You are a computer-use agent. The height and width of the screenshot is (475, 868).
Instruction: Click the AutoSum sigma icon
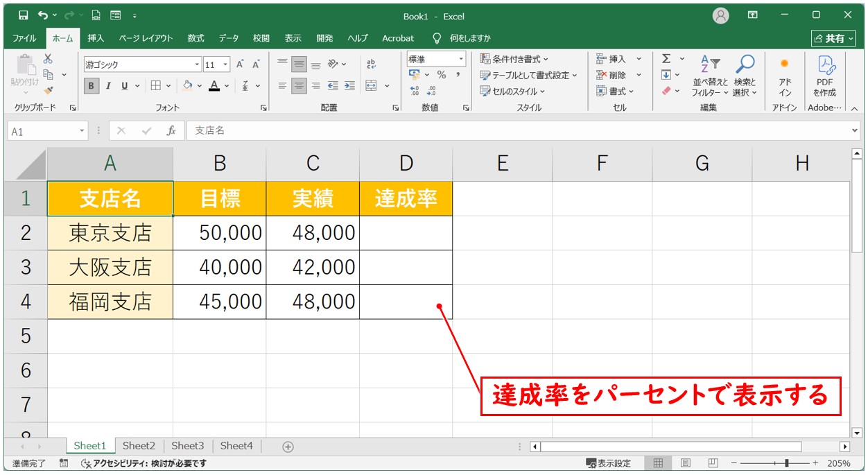pyautogui.click(x=666, y=59)
